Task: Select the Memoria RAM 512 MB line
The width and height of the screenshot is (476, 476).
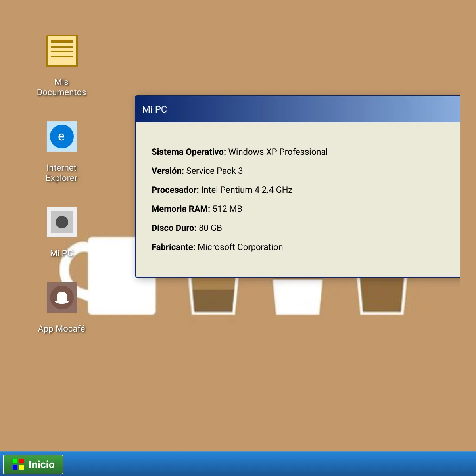Action: click(x=197, y=209)
